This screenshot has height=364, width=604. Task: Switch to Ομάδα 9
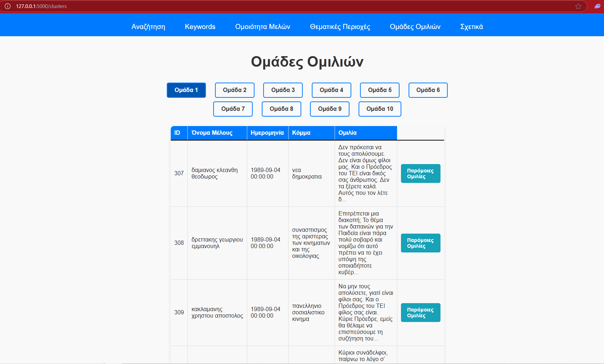[330, 109]
